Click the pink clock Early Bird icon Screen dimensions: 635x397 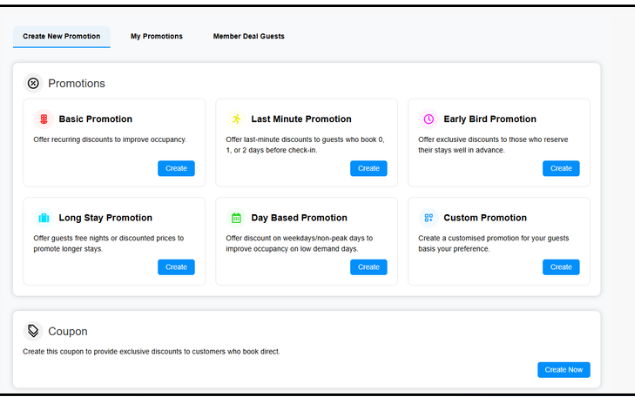[428, 119]
